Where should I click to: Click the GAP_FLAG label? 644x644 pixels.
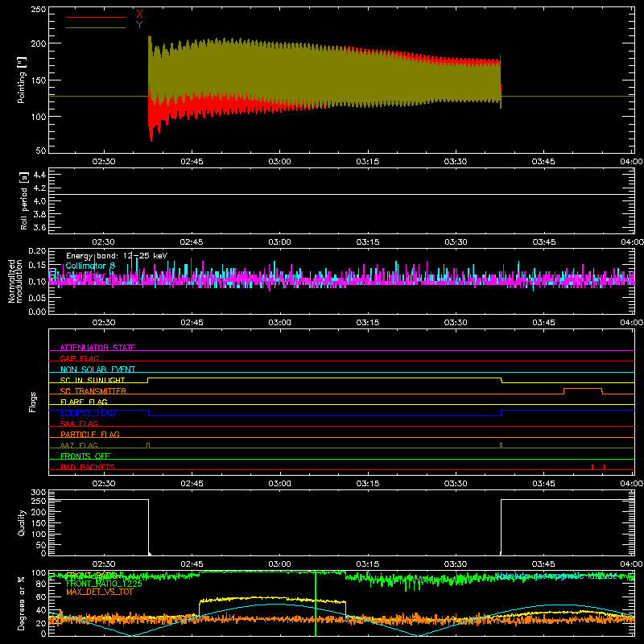click(x=79, y=358)
